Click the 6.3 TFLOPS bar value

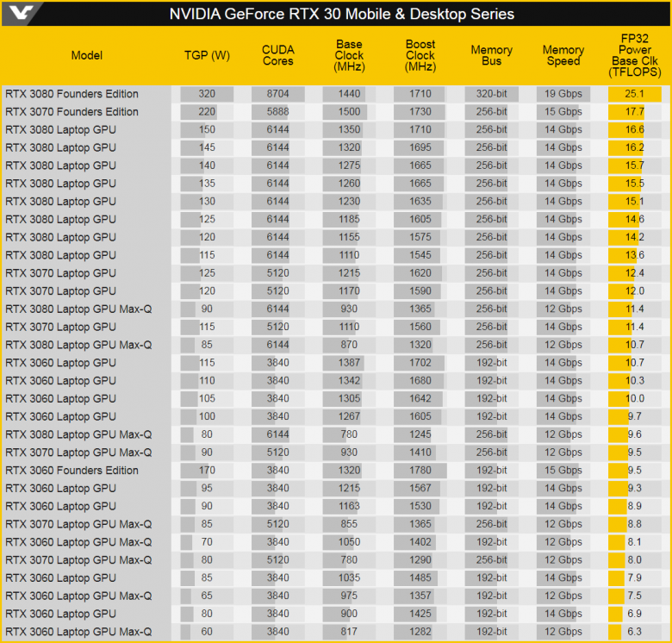click(635, 632)
